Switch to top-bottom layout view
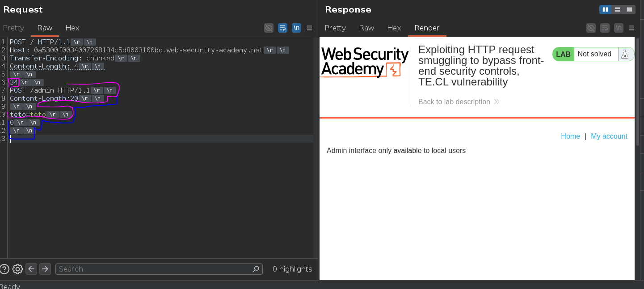 click(617, 9)
